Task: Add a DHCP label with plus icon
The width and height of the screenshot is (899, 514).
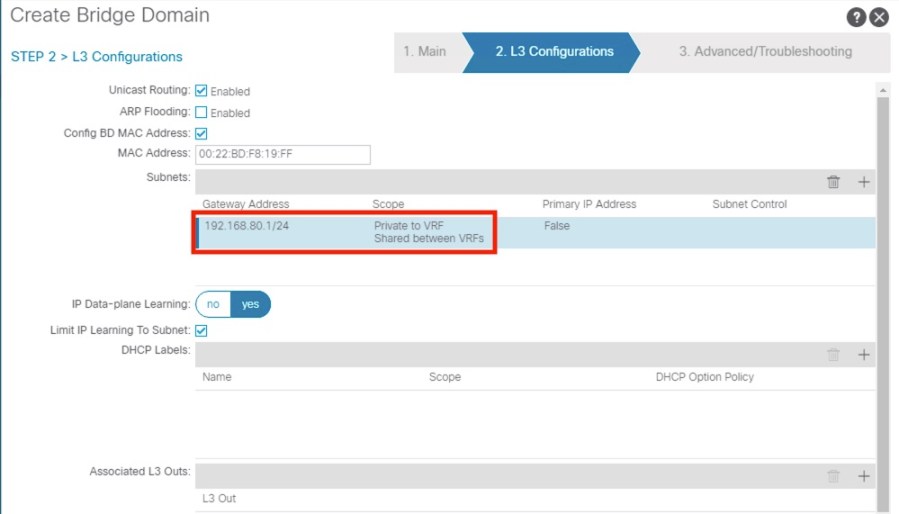Action: click(x=864, y=354)
